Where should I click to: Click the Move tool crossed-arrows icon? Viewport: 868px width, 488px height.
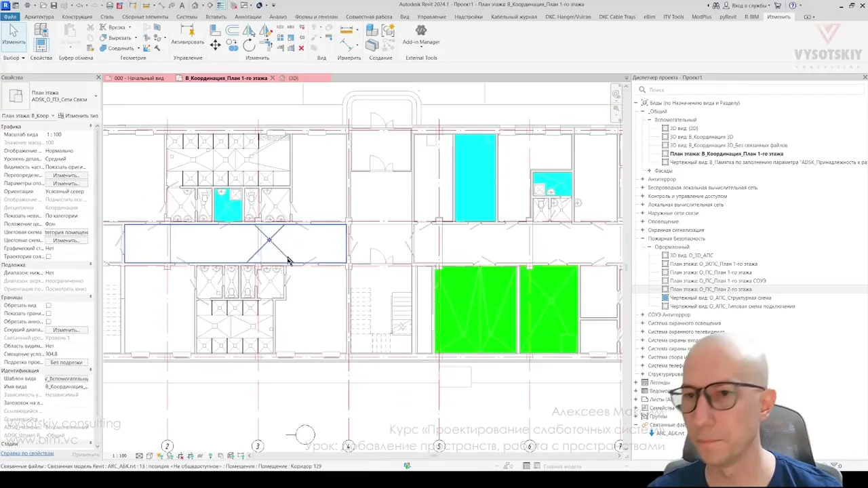tap(215, 45)
